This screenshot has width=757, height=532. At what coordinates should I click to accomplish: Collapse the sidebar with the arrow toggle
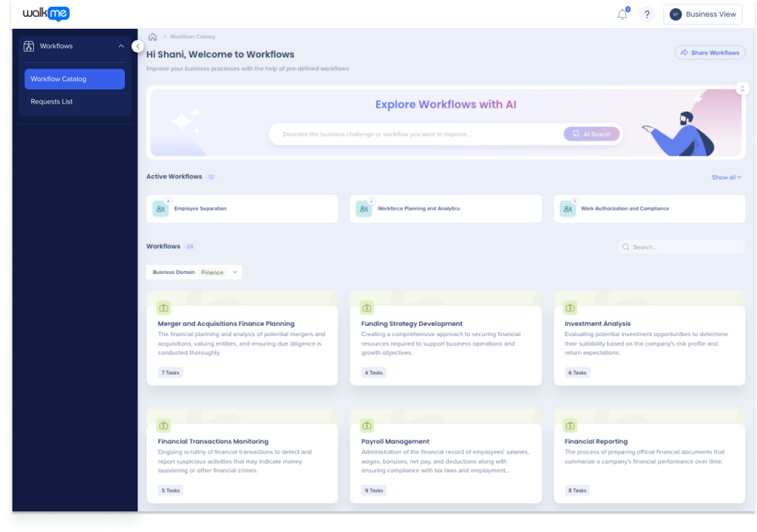point(138,47)
